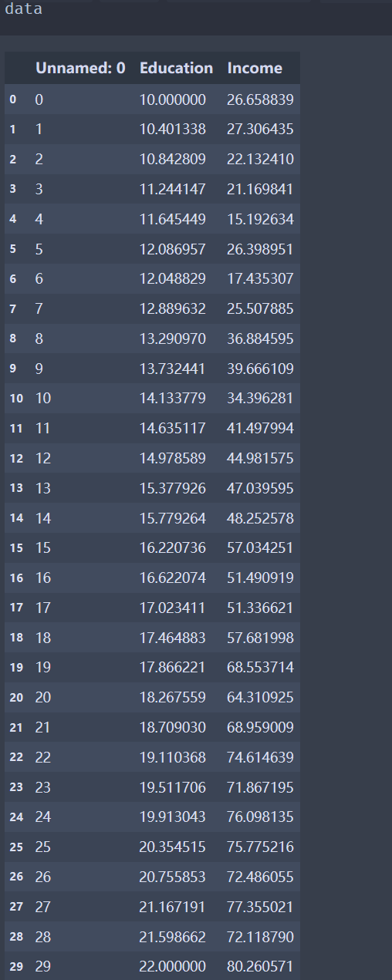Image resolution: width=392 pixels, height=980 pixels.
Task: Click Education value 10.842809
Action: tap(173, 160)
